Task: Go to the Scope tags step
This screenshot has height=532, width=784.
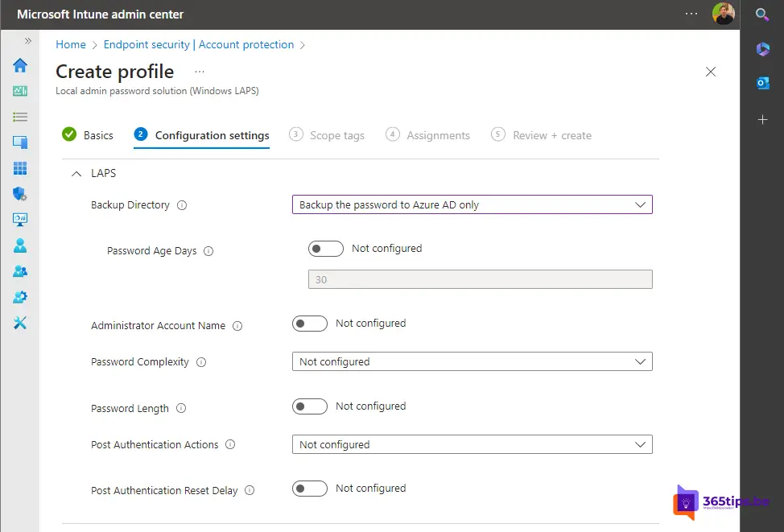Action: click(327, 135)
